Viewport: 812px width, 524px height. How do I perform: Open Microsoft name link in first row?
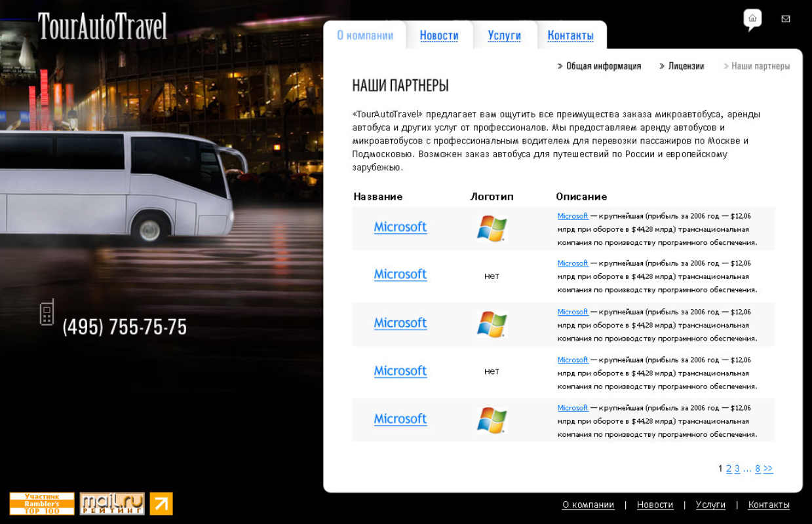(x=400, y=227)
